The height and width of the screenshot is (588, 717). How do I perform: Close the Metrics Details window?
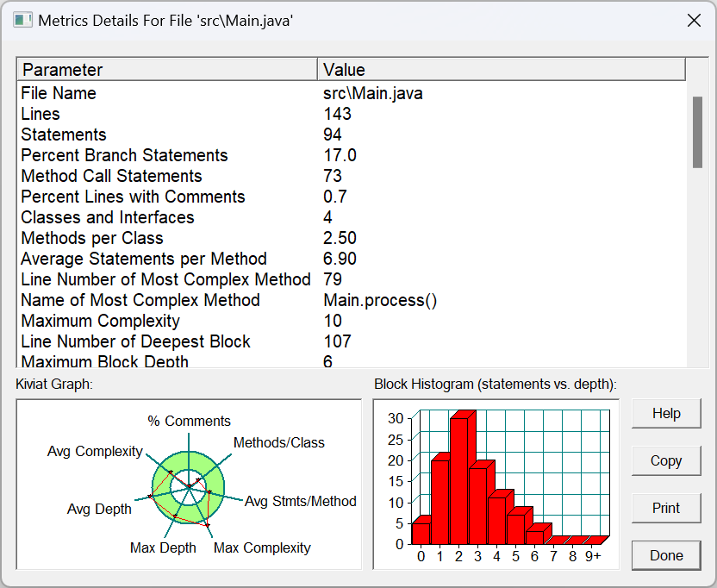click(x=694, y=21)
